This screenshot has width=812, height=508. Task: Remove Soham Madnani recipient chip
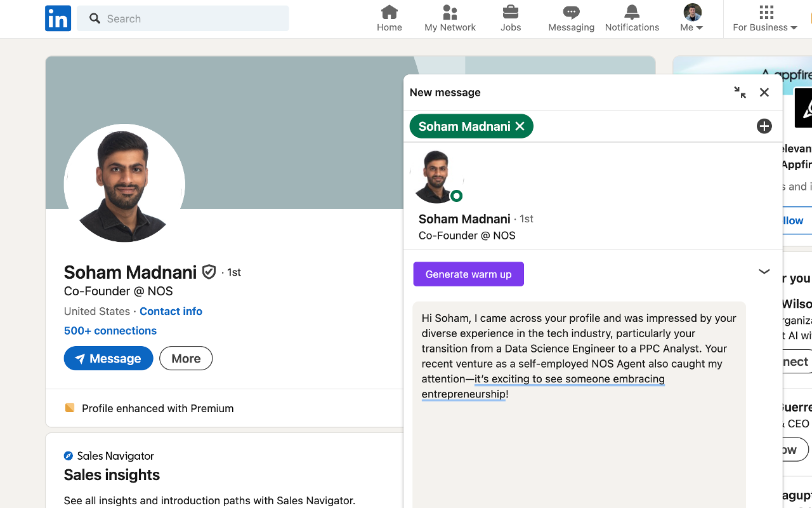pos(520,126)
